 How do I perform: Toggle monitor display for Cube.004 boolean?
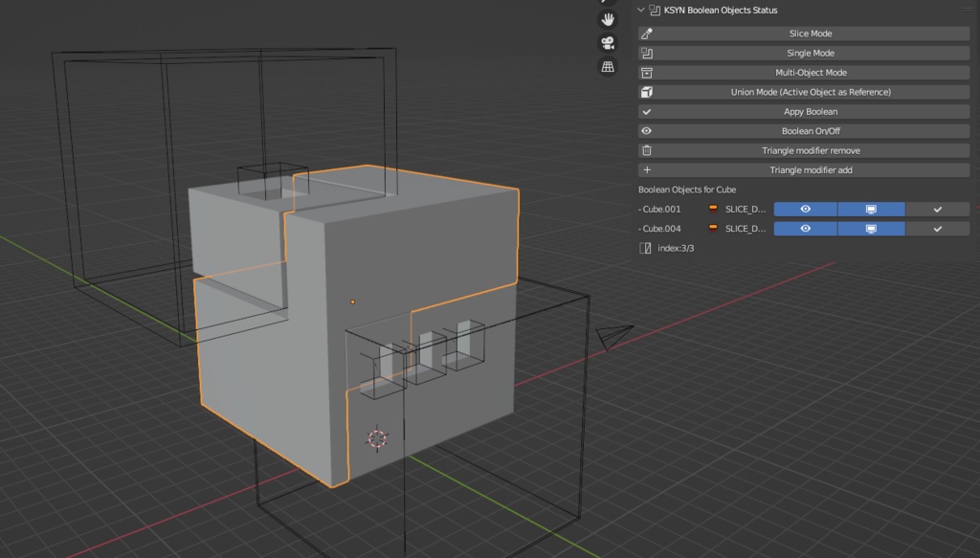(871, 229)
